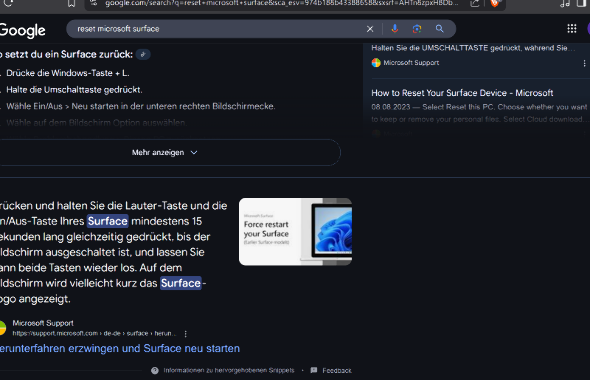The image size is (590, 380).
Task: Open Informationen zu hervorgehobenen Snippets link
Action: [229, 371]
